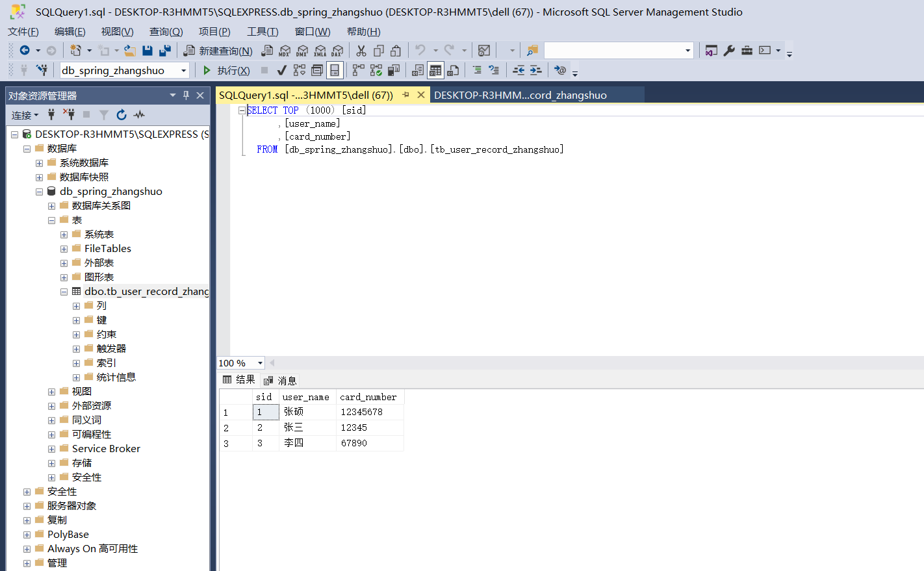The image size is (924, 571).
Task: Open the 工具(T) menu
Action: coord(263,32)
